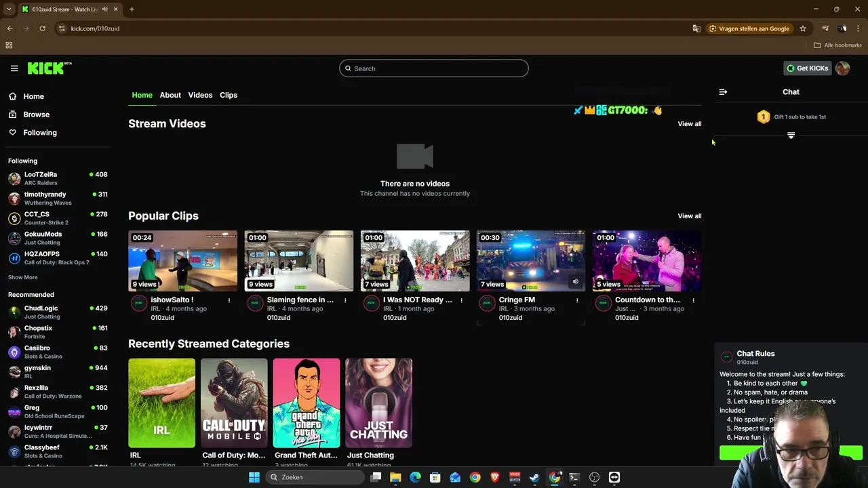Open options for Countdown clip
This screenshot has width=868, height=488.
click(x=693, y=300)
